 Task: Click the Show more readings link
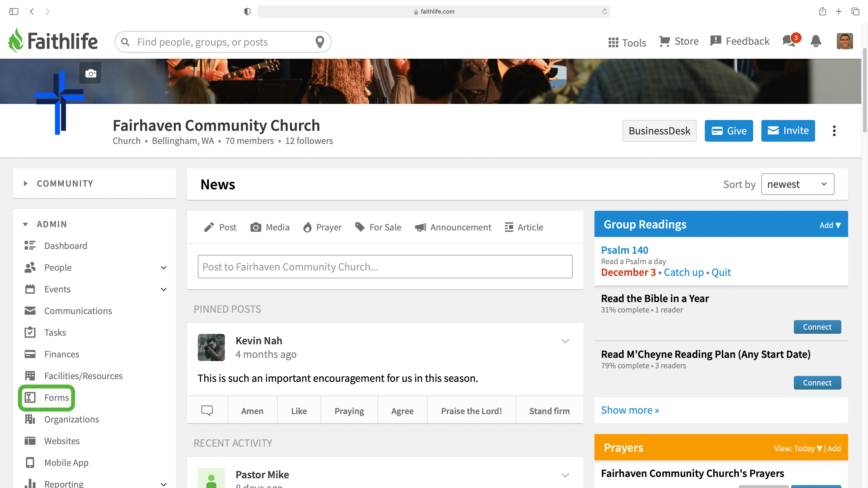pos(630,410)
